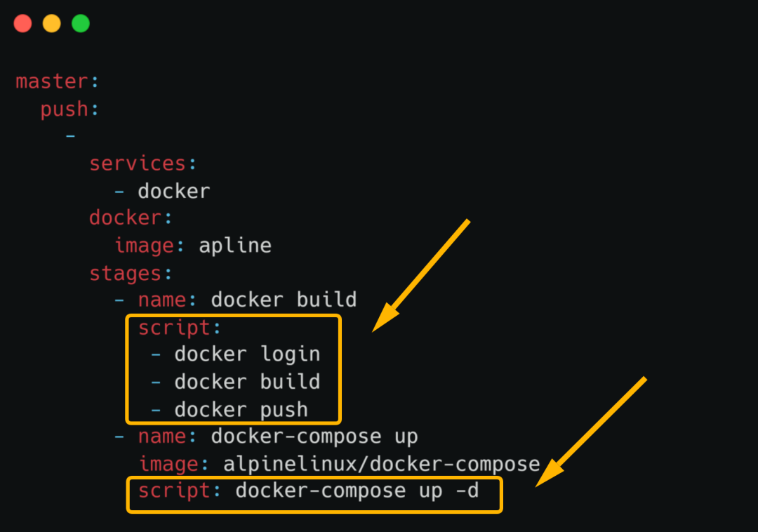Click the 'push' key under master
The image size is (758, 532).
pyautogui.click(x=65, y=109)
